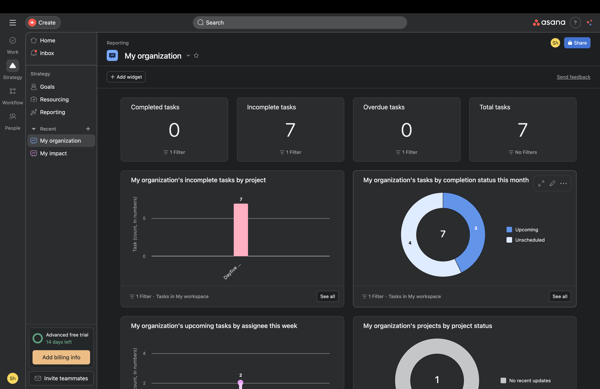This screenshot has height=389, width=600.
Task: Click the member avatar near Share
Action: [x=555, y=43]
